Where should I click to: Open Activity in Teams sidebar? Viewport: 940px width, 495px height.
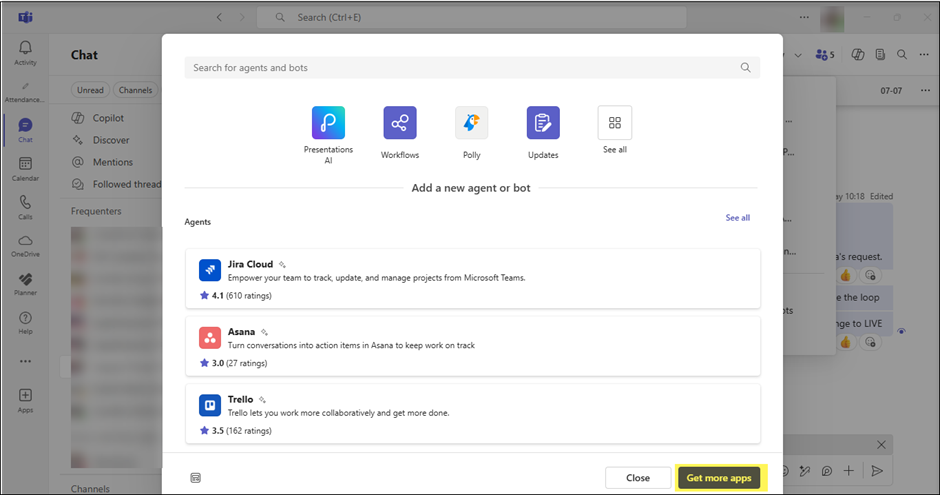click(x=25, y=53)
